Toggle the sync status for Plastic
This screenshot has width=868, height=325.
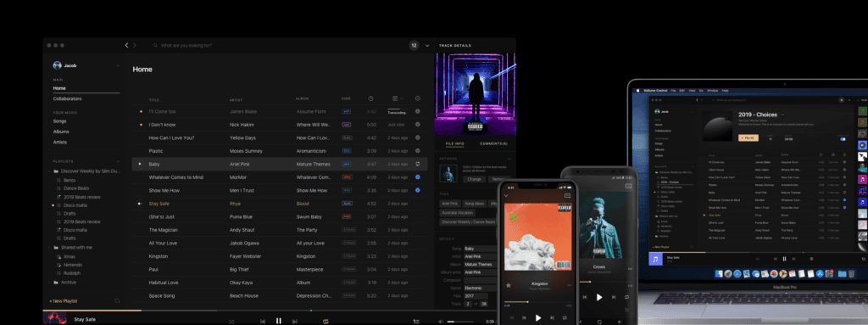coord(417,151)
